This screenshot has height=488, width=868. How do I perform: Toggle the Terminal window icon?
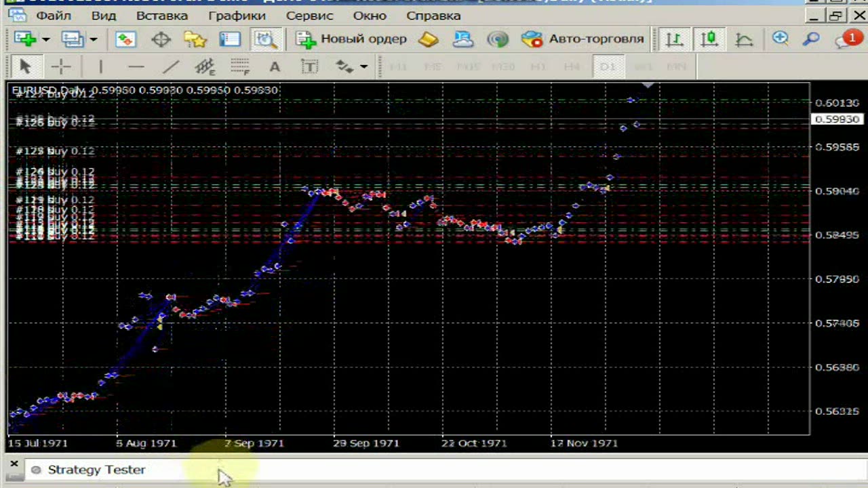pyautogui.click(x=230, y=39)
